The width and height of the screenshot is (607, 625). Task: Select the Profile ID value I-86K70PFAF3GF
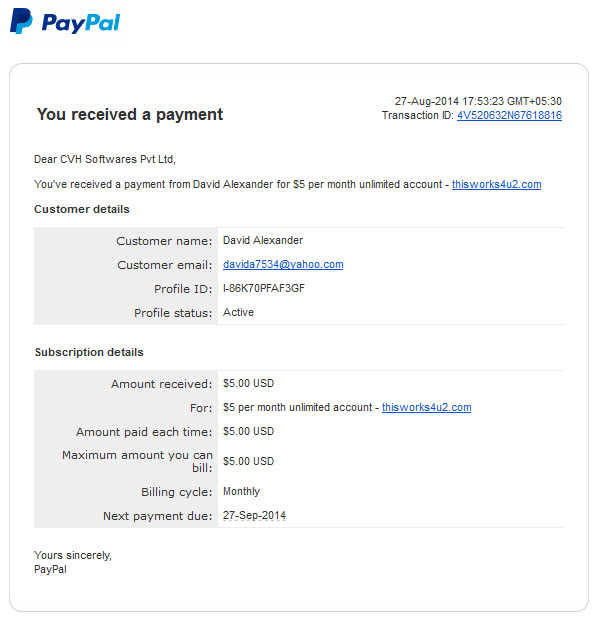(264, 288)
